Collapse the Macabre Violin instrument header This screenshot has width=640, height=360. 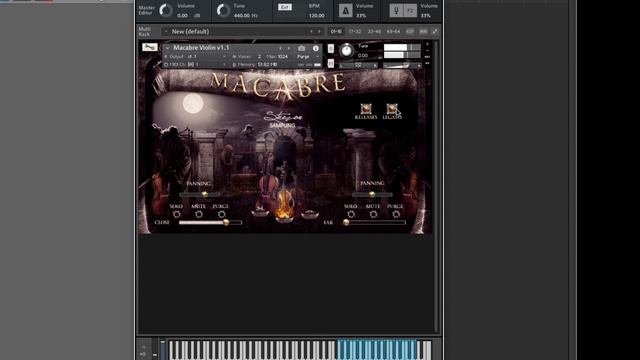167,48
